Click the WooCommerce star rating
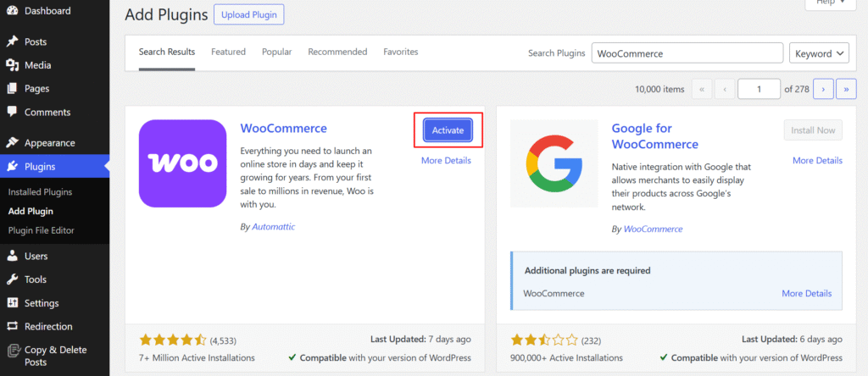 coord(173,340)
